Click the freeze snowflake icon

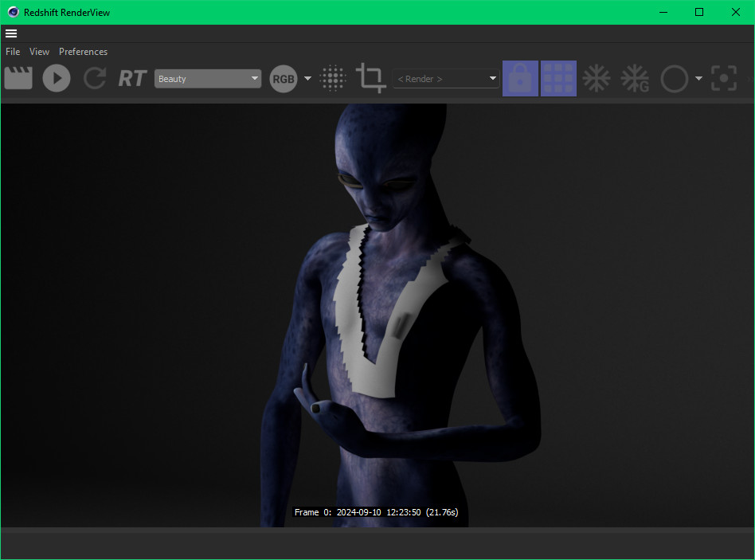click(597, 78)
